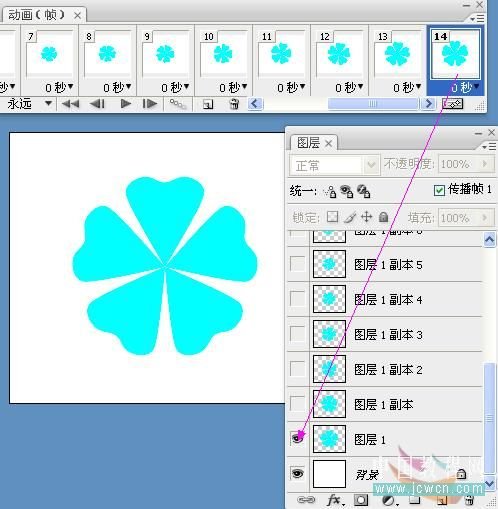Lock transparent pixels icon
This screenshot has width=498, height=509.
(332, 217)
